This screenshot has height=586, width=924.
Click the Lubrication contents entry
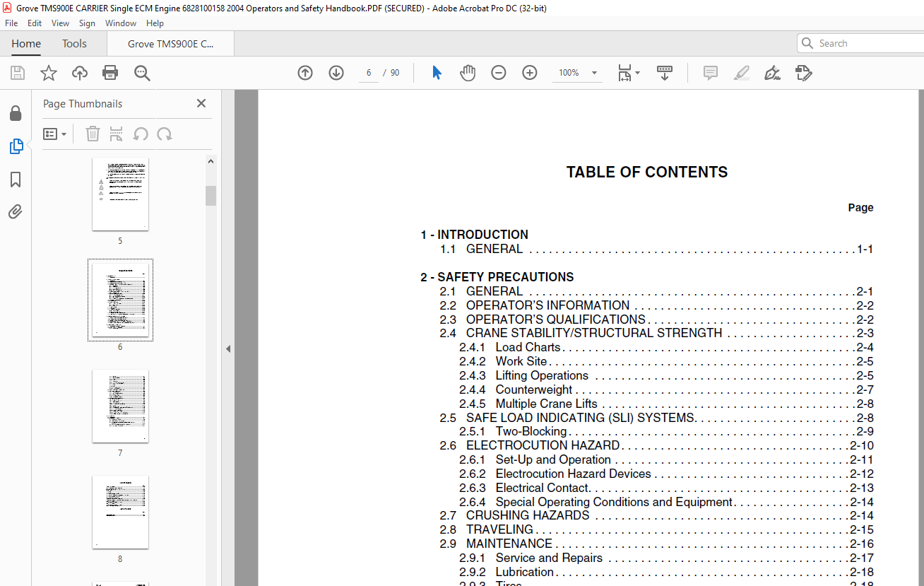[x=666, y=572]
